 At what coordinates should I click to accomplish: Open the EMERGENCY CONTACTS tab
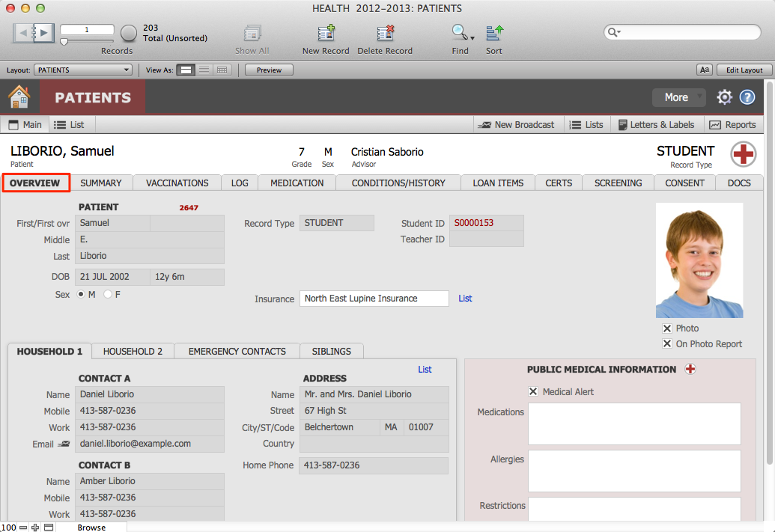click(x=237, y=351)
